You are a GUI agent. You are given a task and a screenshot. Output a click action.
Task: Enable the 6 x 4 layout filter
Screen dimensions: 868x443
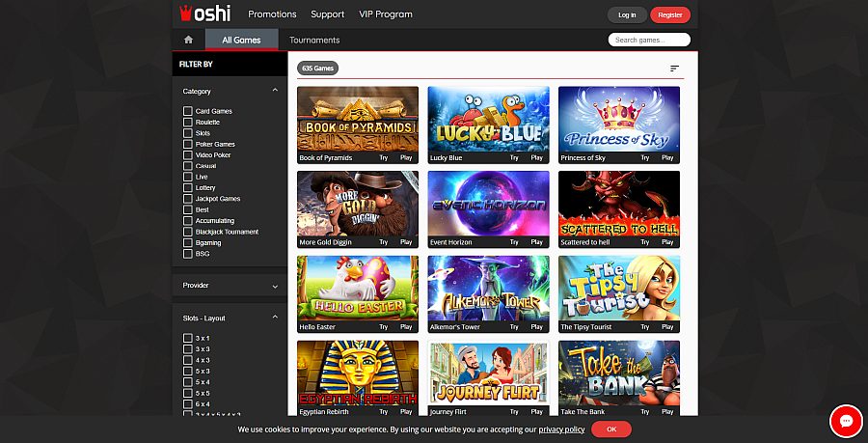[188, 404]
